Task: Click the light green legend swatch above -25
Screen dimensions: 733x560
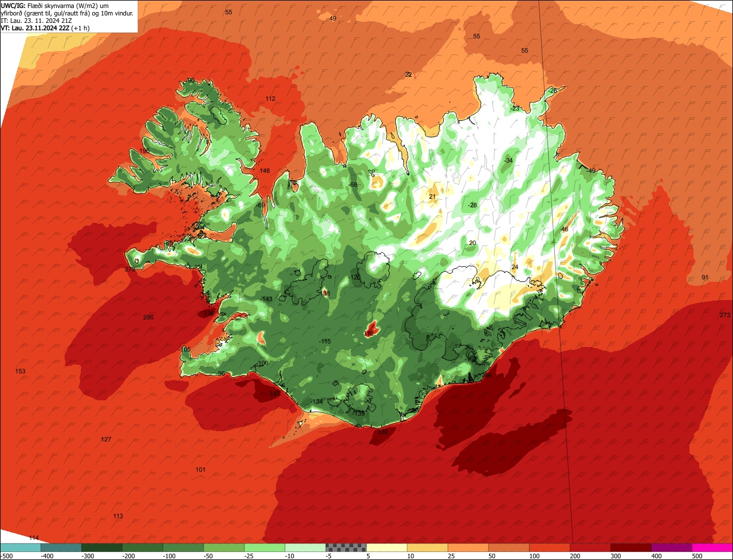Action: (265, 547)
